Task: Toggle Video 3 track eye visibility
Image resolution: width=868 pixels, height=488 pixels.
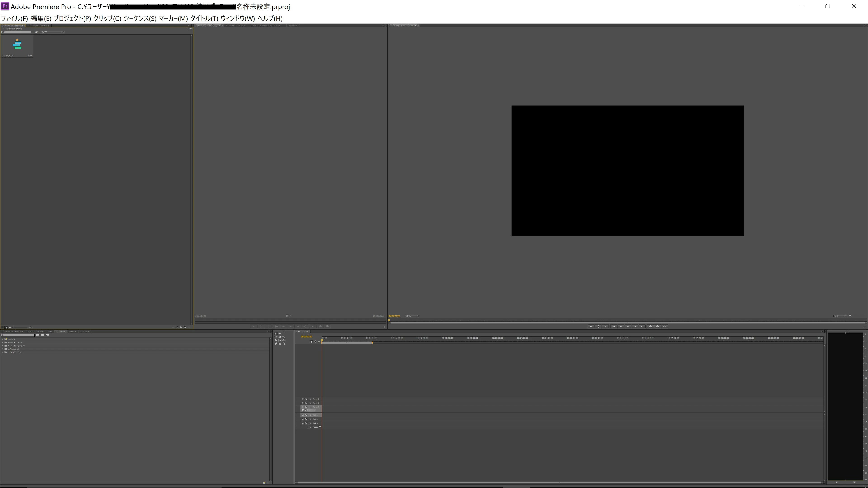Action: point(303,399)
